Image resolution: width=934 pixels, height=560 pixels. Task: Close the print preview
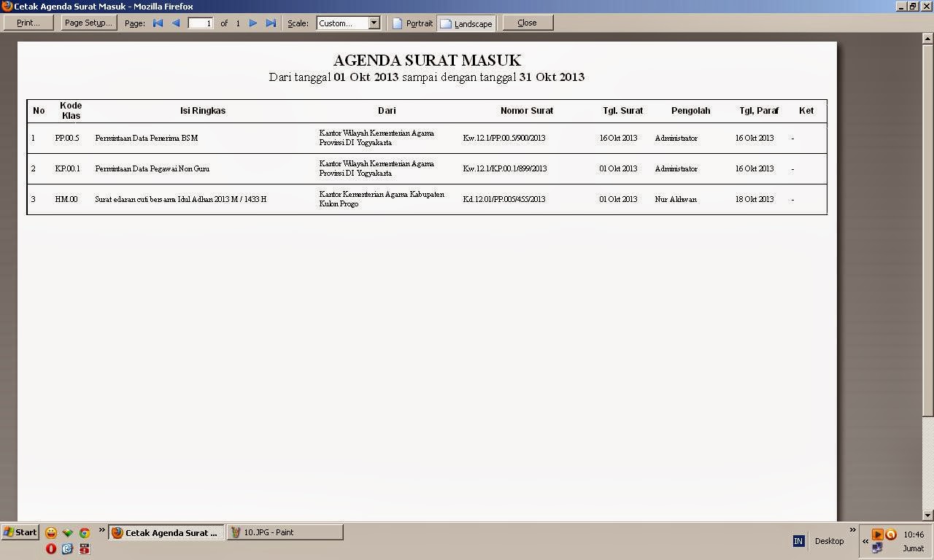(528, 23)
